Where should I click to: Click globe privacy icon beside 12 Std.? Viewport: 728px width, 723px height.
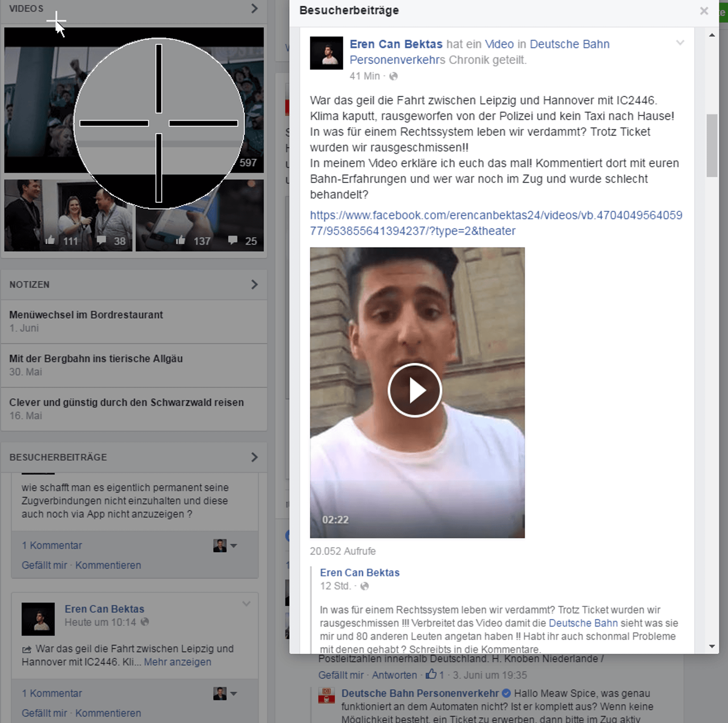(x=364, y=586)
